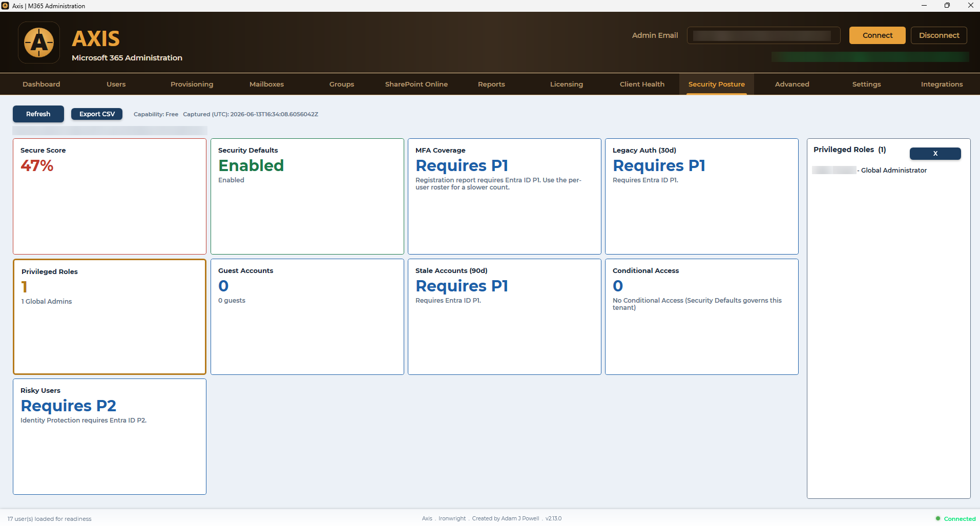Click the Captured (UTC) timestamp
980x526 pixels.
(x=251, y=114)
